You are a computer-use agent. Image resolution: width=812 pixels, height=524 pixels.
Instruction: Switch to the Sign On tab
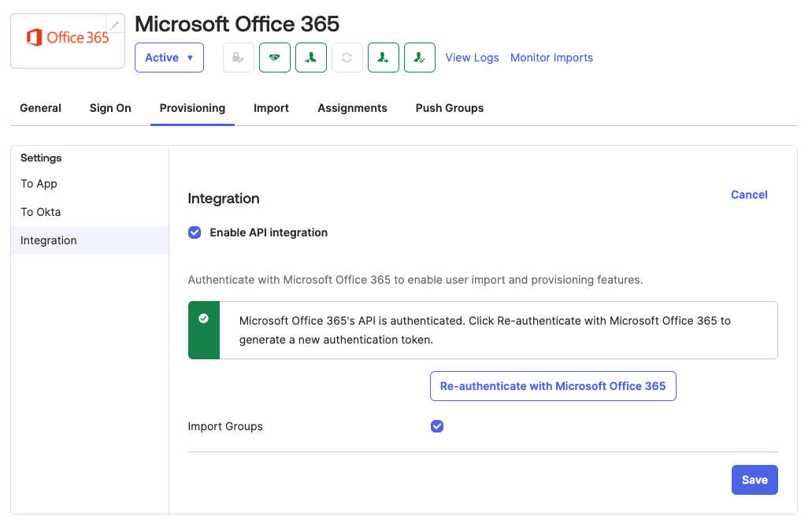(109, 108)
